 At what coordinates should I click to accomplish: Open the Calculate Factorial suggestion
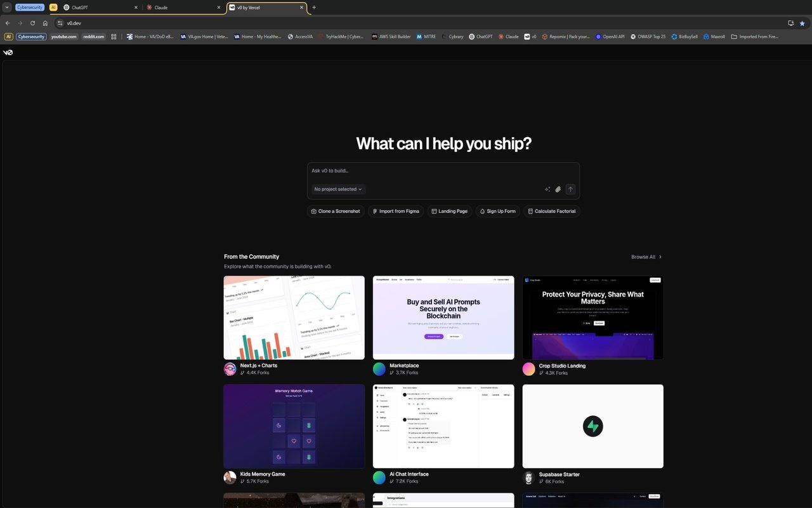pyautogui.click(x=552, y=211)
